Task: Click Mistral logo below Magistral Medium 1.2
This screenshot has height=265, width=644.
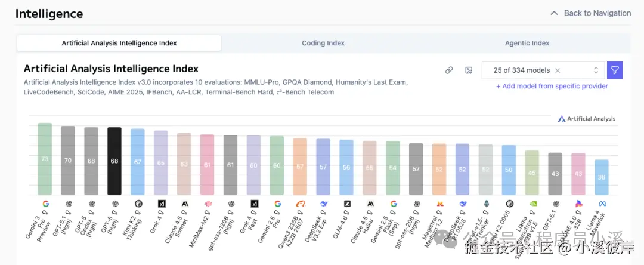Action: click(439, 204)
